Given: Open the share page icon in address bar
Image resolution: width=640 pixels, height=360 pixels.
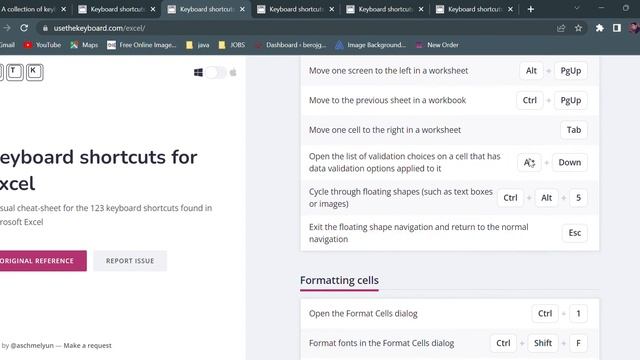Looking at the screenshot, I should (x=561, y=28).
